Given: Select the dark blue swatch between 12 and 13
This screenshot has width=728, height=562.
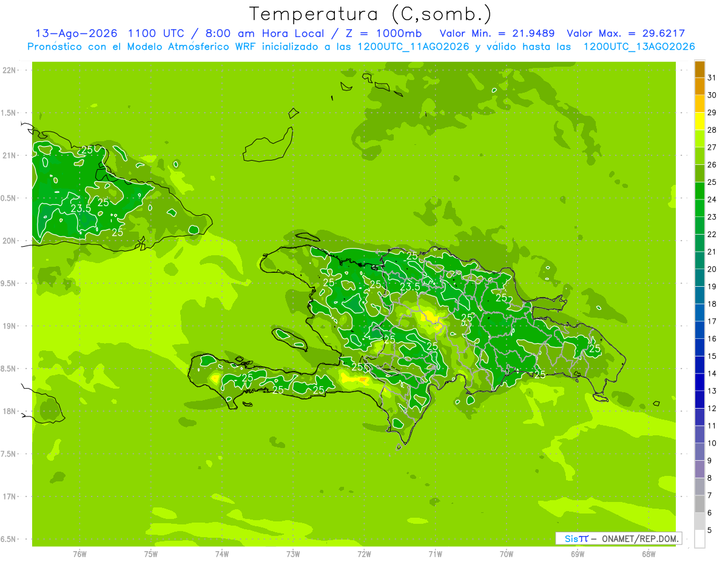Looking at the screenshot, I should coord(699,400).
